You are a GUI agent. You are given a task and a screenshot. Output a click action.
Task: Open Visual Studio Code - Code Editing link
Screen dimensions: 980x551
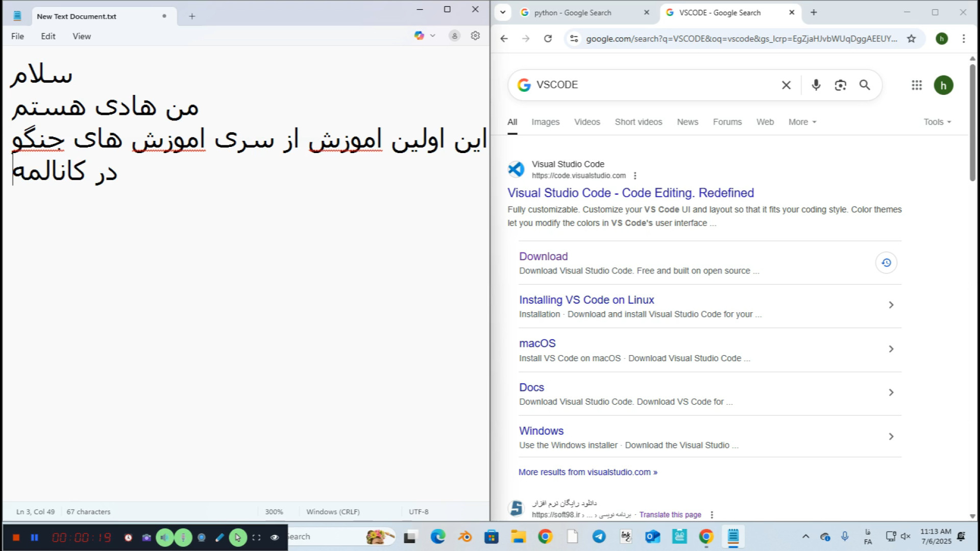[x=630, y=193]
